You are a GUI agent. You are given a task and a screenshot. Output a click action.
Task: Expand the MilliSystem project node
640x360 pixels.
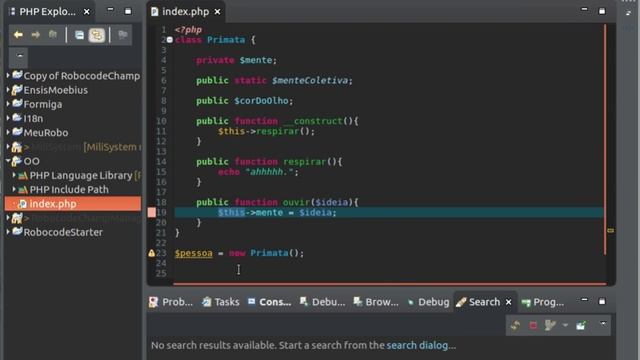click(x=8, y=147)
